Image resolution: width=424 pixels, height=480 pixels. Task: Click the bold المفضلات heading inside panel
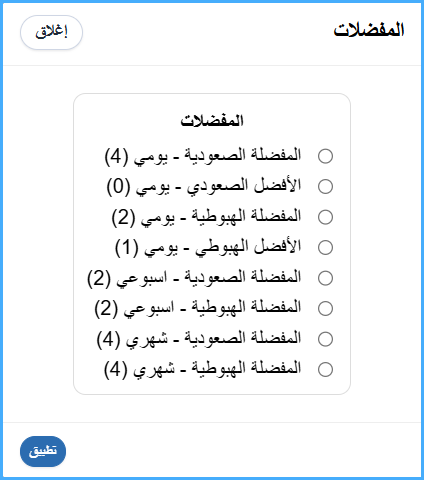(x=212, y=121)
